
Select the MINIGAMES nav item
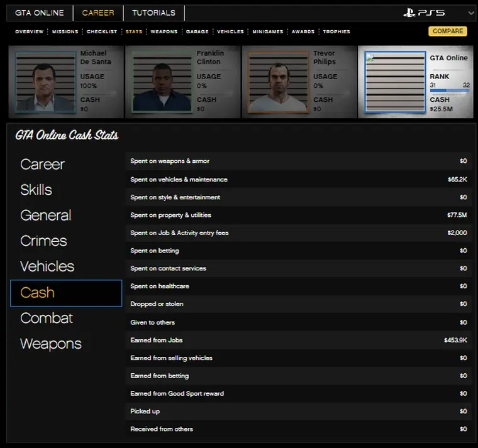click(268, 31)
